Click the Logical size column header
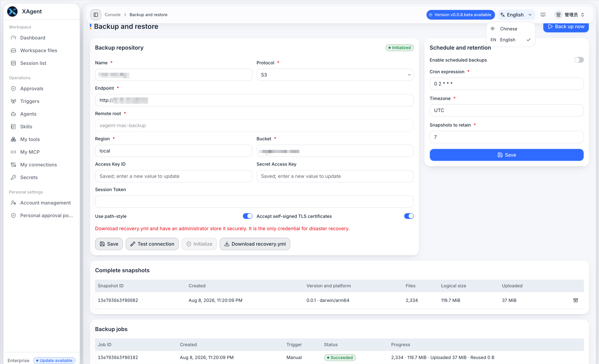The image size is (599, 364). coord(453,286)
